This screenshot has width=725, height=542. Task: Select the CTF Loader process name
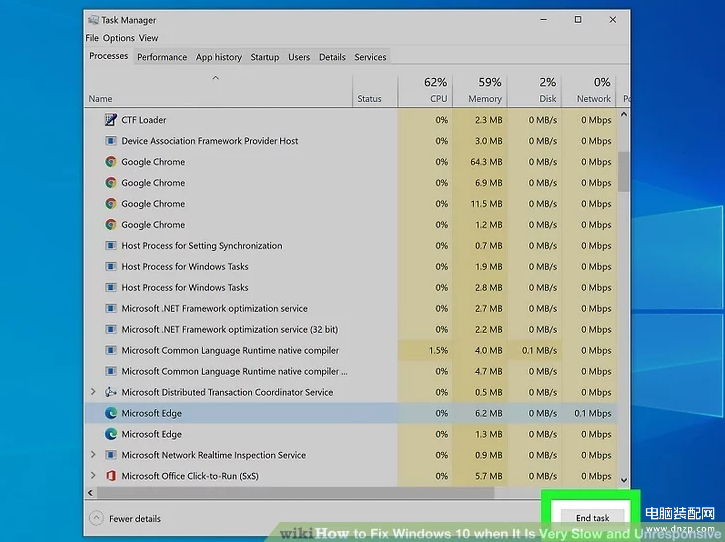(144, 120)
